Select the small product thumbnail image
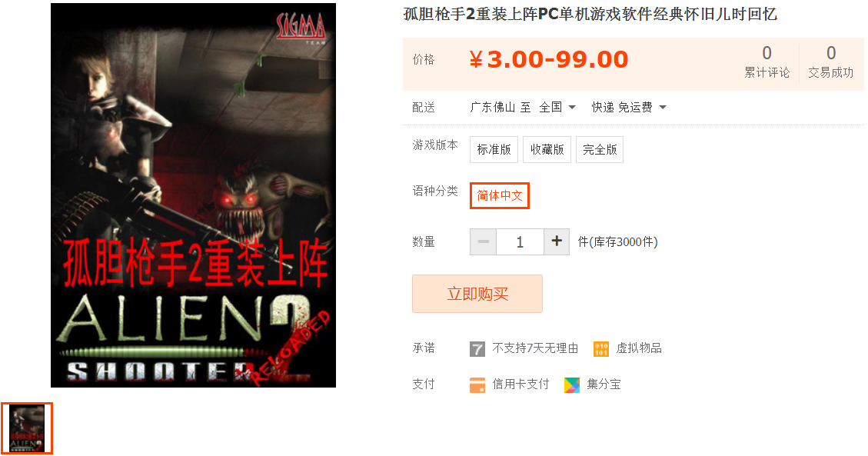The image size is (868, 456). click(27, 428)
